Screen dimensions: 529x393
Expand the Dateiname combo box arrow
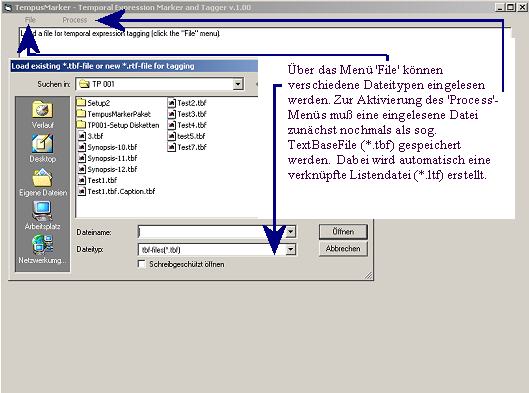point(290,232)
